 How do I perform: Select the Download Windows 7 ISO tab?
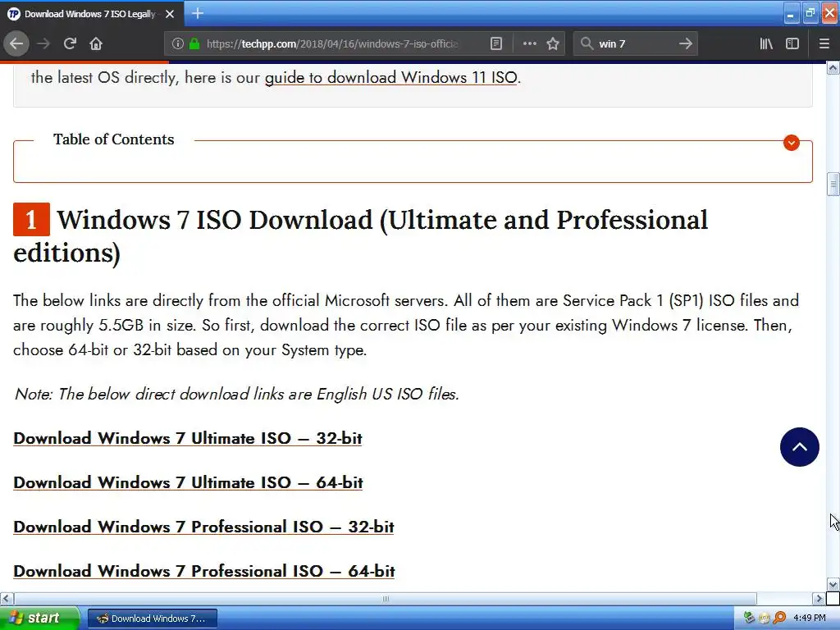(92, 13)
